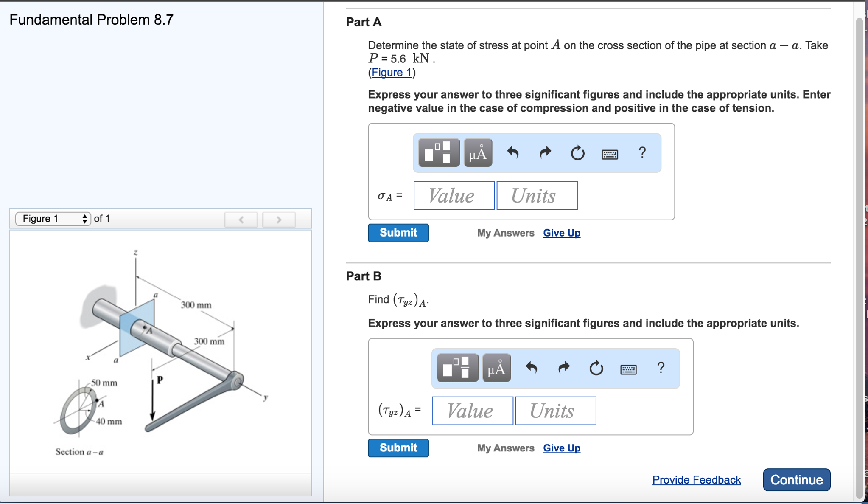This screenshot has width=868, height=504.
Task: Click Give Up for Part B
Action: coord(561,448)
